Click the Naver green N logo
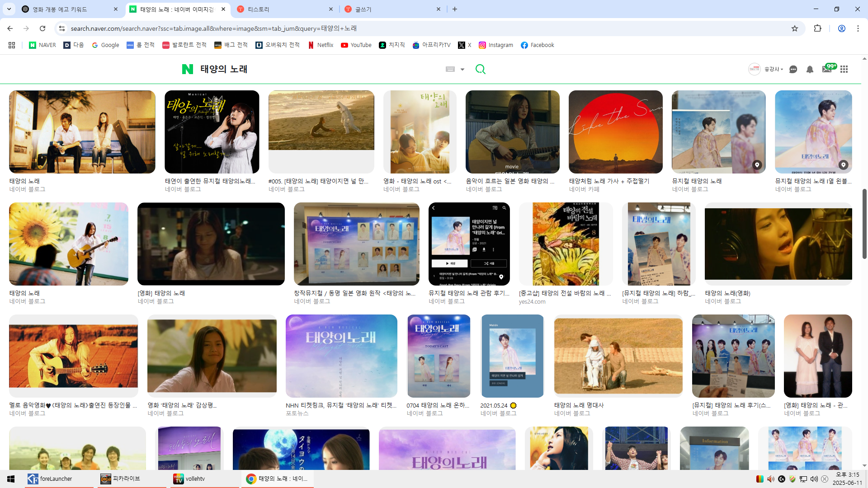This screenshot has height=488, width=868. click(187, 69)
